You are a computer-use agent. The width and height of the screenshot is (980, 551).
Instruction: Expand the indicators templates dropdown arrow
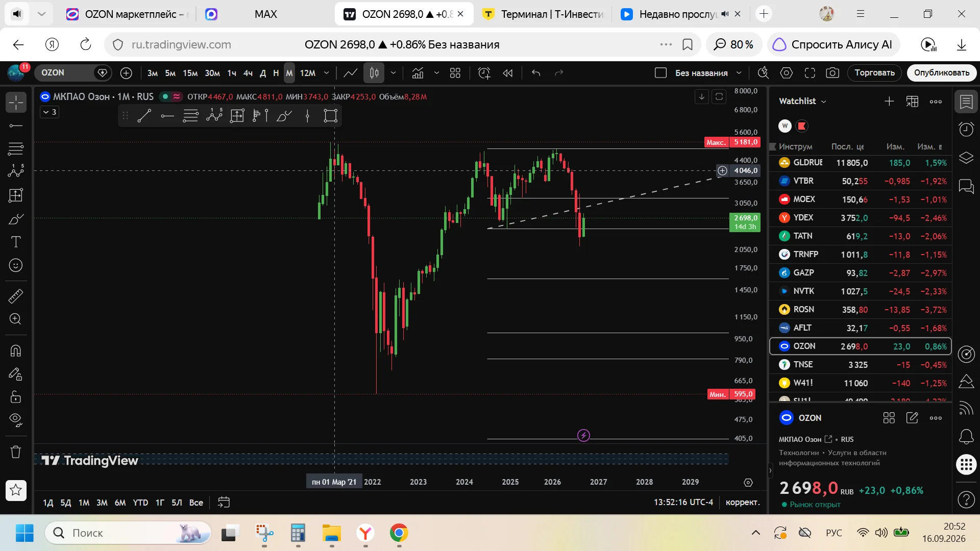click(436, 73)
